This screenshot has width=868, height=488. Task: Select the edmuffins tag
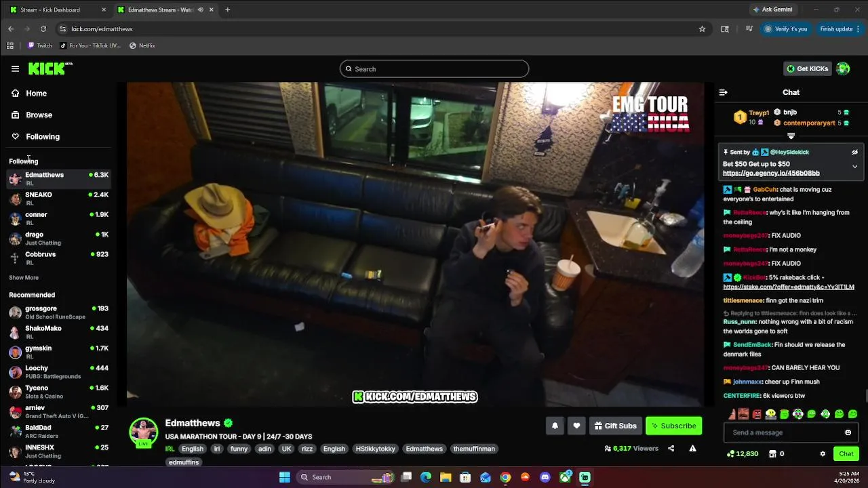pos(184,462)
